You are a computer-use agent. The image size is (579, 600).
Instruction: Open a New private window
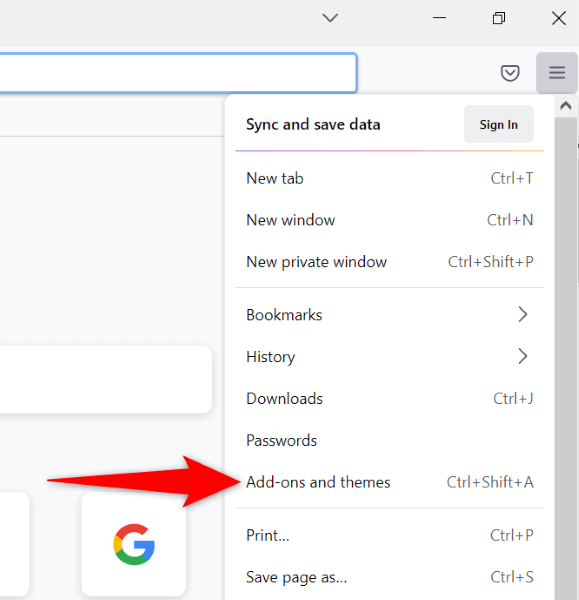tap(390, 262)
